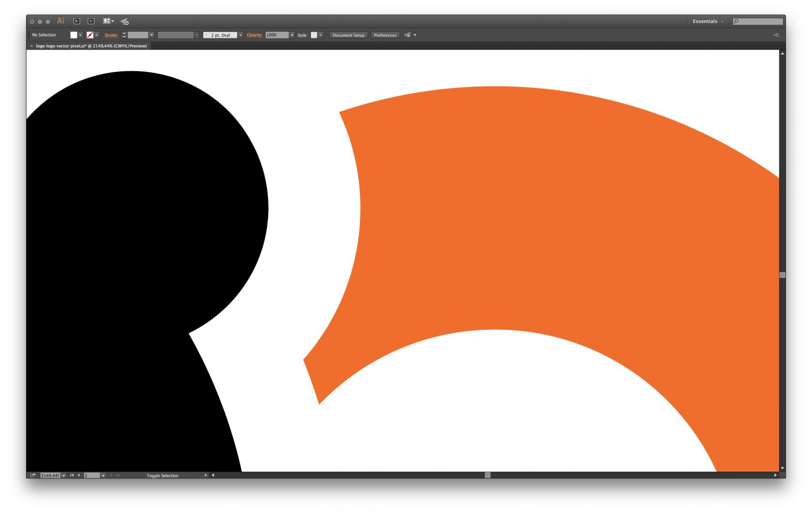Open the Preferences button
This screenshot has height=514, width=812.
tap(385, 35)
